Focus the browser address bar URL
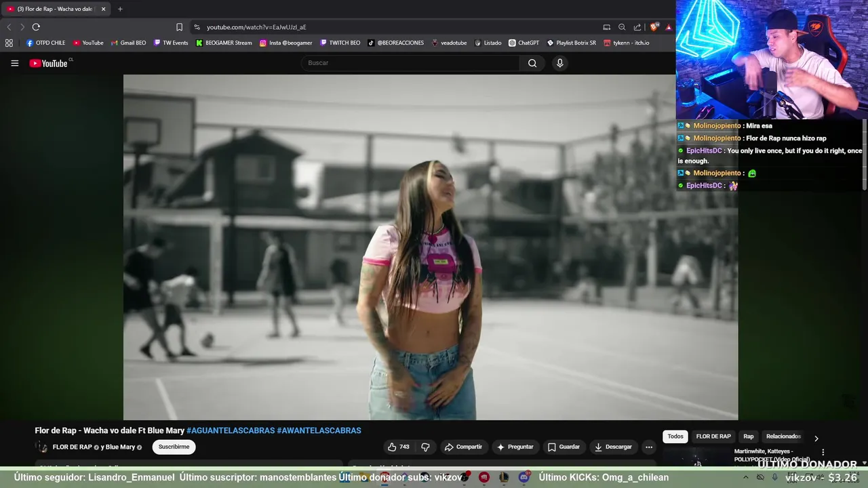Screen dimensions: 868x488 tap(256, 27)
